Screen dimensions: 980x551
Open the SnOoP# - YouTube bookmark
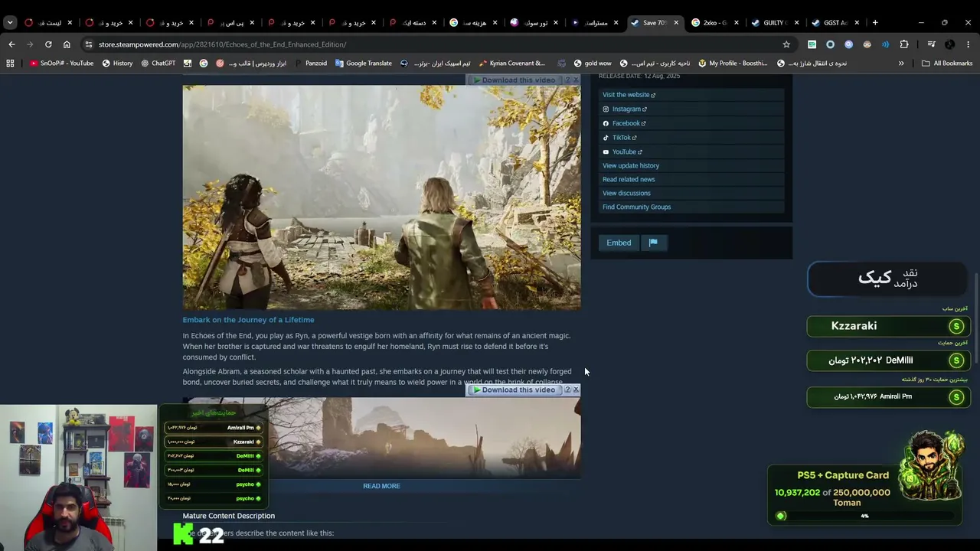61,64
